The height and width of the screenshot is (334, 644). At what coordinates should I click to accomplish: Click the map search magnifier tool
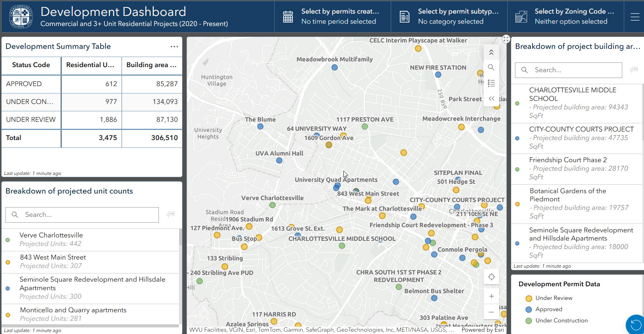tap(491, 67)
